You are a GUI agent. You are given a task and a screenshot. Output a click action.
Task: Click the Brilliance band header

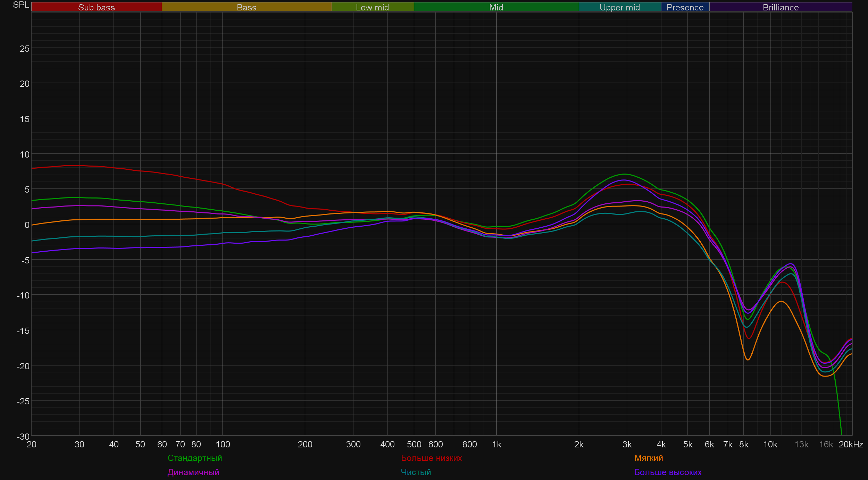coord(781,7)
